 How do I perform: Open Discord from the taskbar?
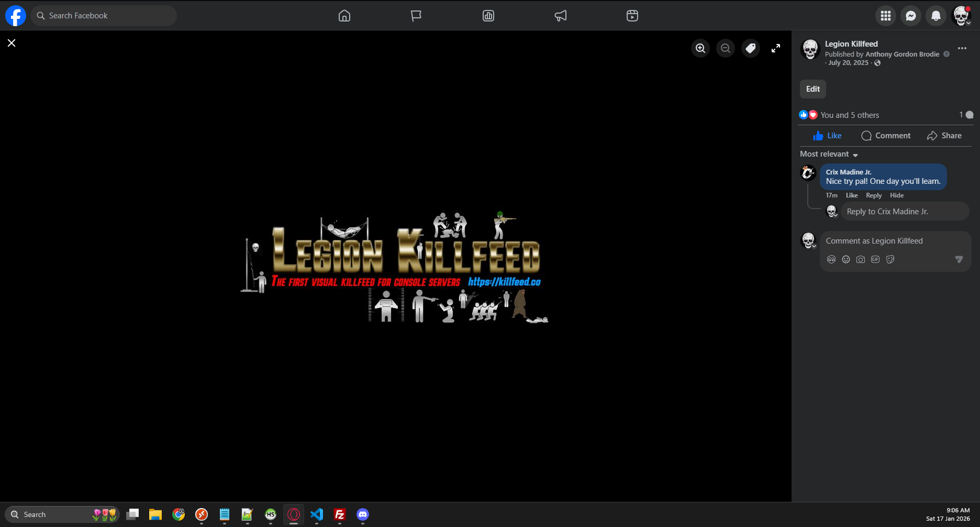(363, 514)
